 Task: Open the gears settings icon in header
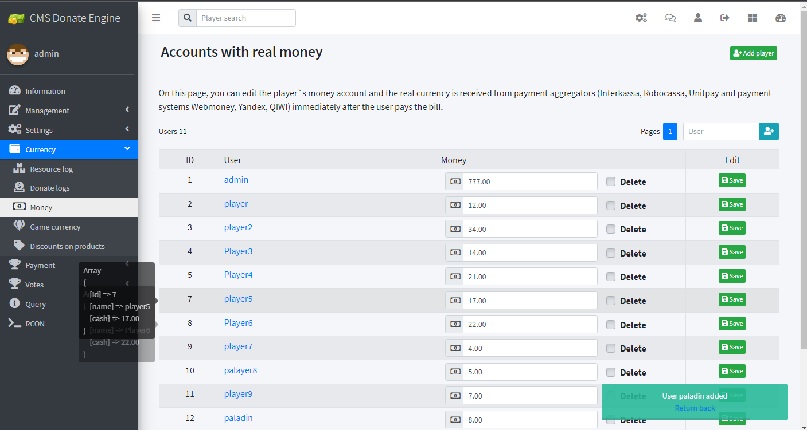(641, 18)
